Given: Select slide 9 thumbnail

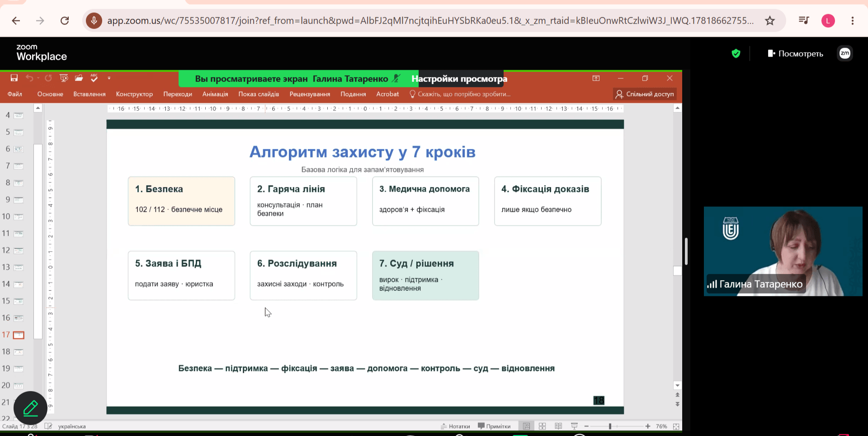Looking at the screenshot, I should point(19,199).
